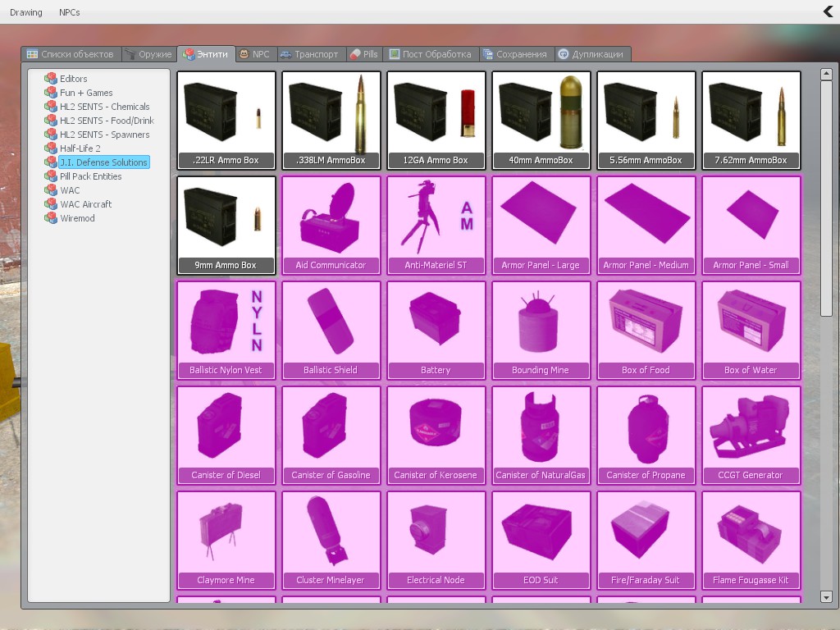Select HL2 SENTS - Spawners category

97,135
